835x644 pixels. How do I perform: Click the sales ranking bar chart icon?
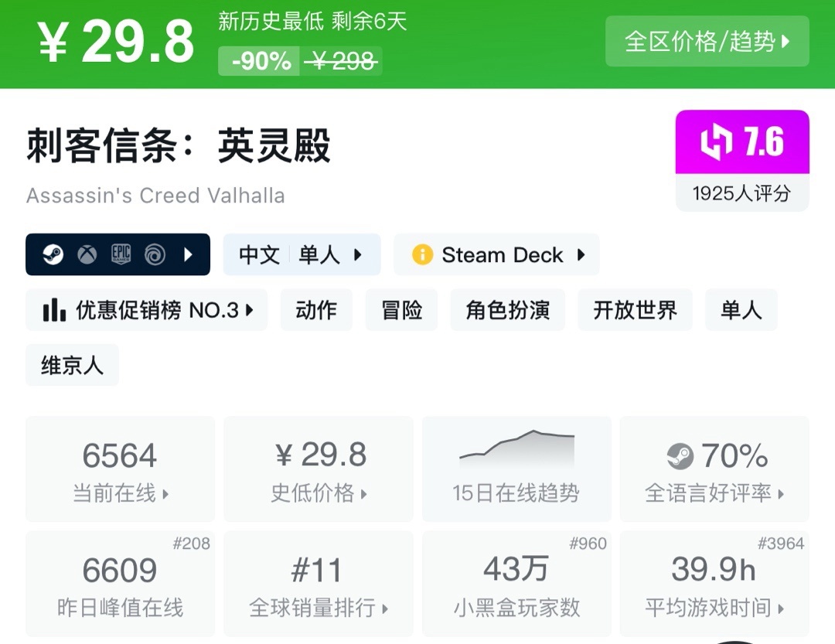click(54, 310)
